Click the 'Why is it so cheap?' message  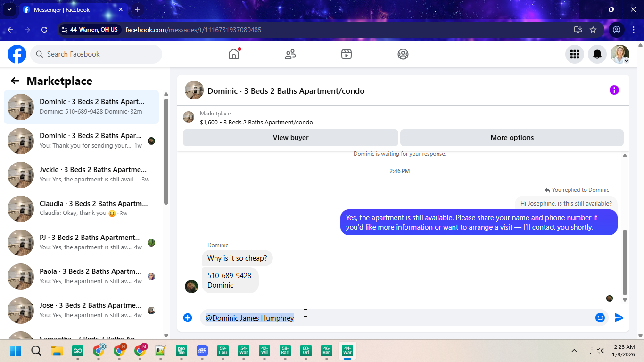click(x=237, y=258)
